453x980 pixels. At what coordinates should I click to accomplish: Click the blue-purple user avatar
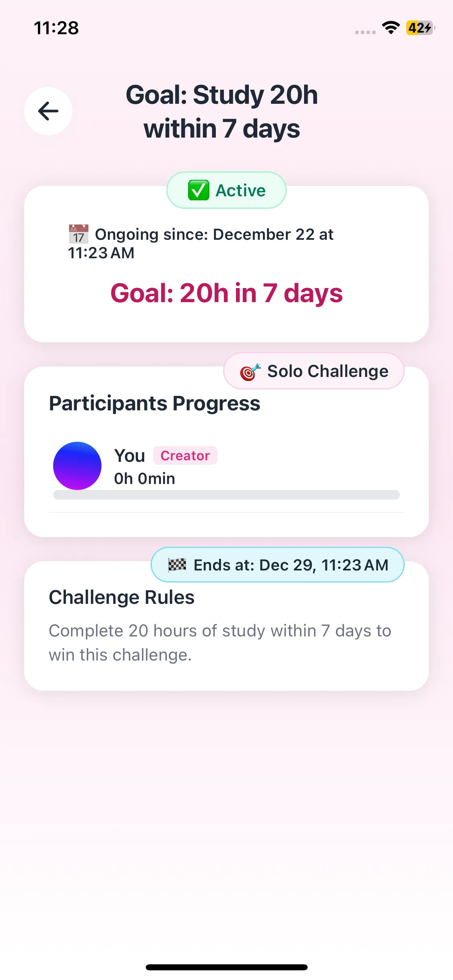click(77, 466)
